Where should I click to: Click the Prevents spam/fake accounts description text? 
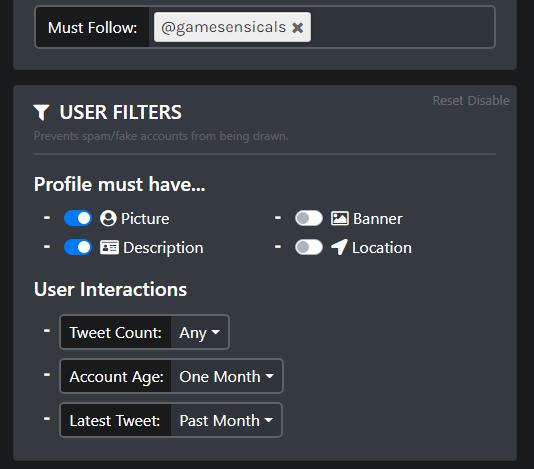click(x=161, y=136)
